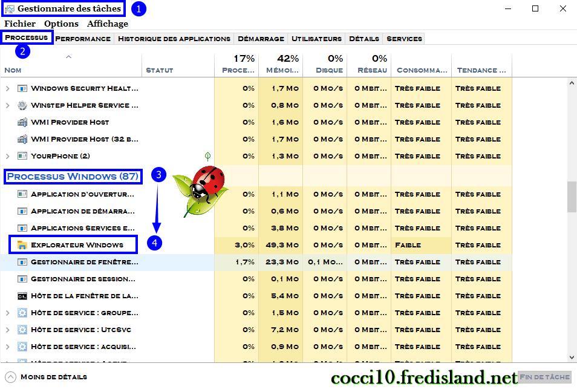Switch to the Utilisateurs tab
The image size is (577, 392).
click(316, 39)
